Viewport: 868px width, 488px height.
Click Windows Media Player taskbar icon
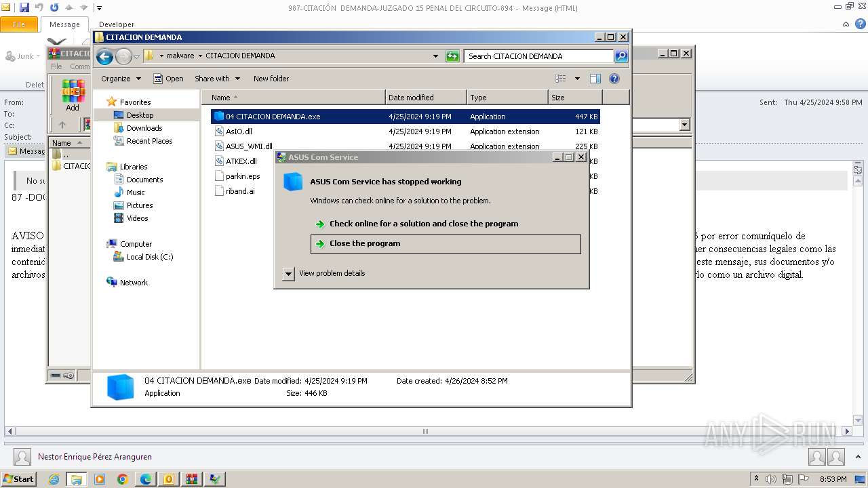pyautogui.click(x=100, y=479)
